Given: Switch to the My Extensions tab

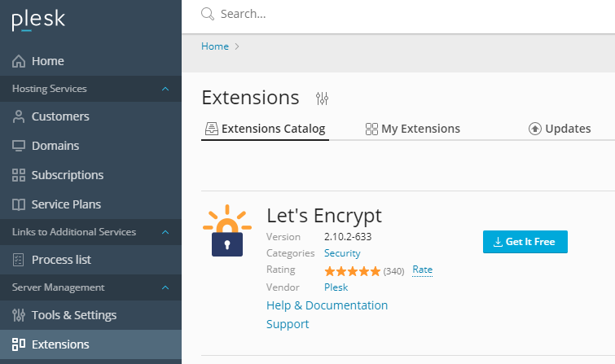Looking at the screenshot, I should 413,129.
